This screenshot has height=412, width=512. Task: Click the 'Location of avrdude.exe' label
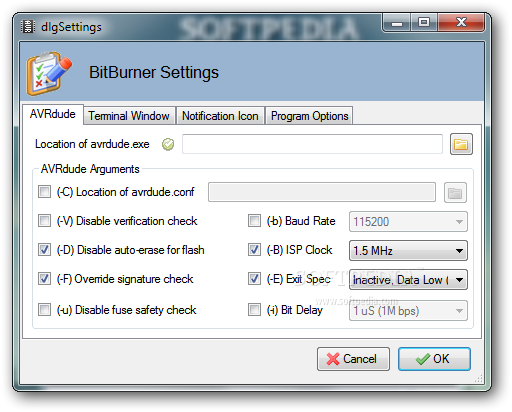pyautogui.click(x=92, y=144)
